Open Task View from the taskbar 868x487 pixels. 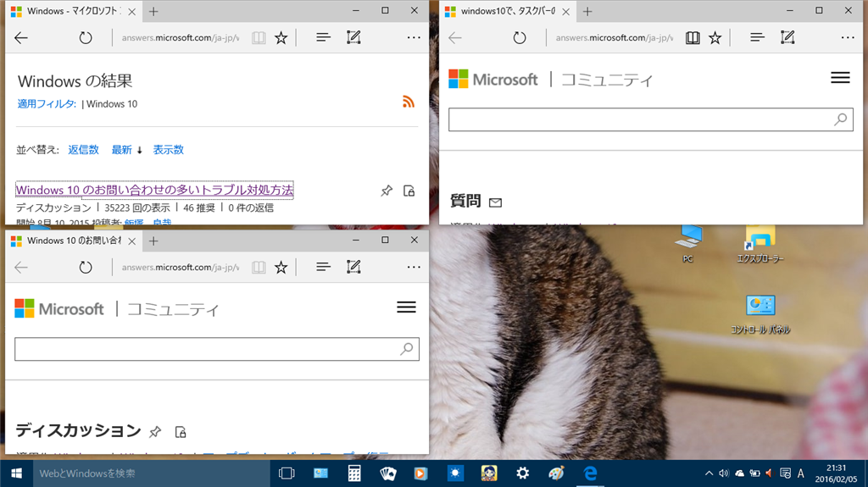click(287, 473)
